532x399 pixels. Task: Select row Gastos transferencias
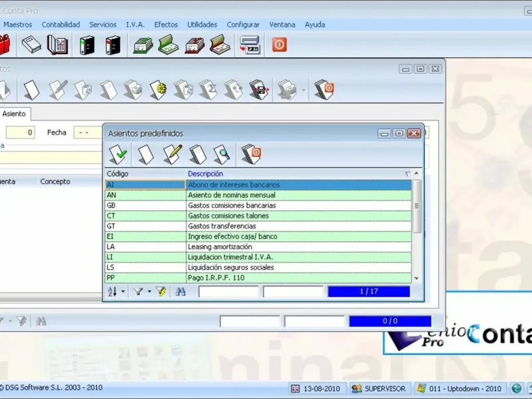pos(258,226)
